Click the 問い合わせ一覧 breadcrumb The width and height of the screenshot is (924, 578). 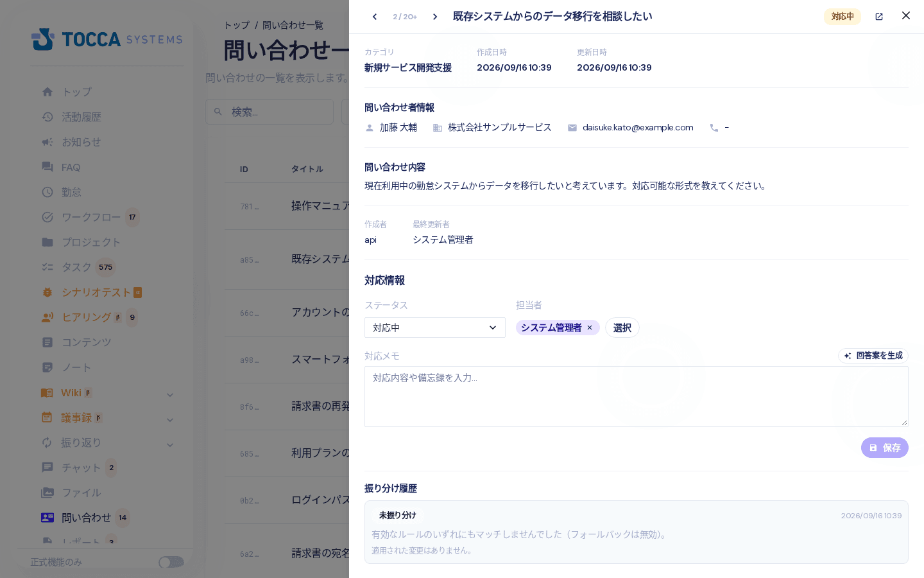pos(293,25)
